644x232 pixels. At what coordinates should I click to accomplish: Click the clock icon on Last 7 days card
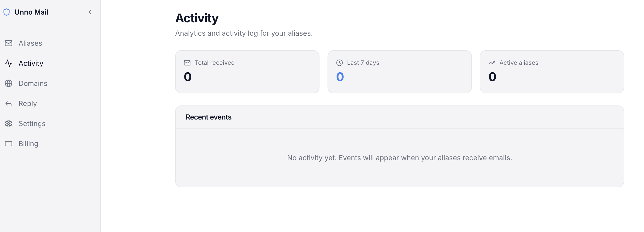(x=340, y=63)
